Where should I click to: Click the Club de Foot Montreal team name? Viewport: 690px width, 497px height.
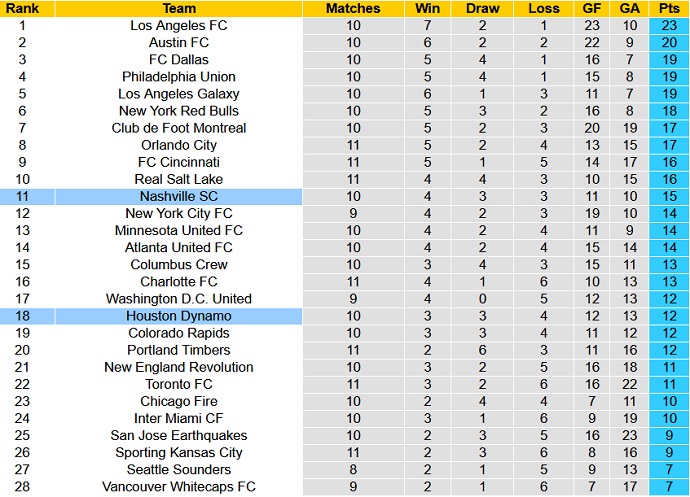(x=179, y=128)
